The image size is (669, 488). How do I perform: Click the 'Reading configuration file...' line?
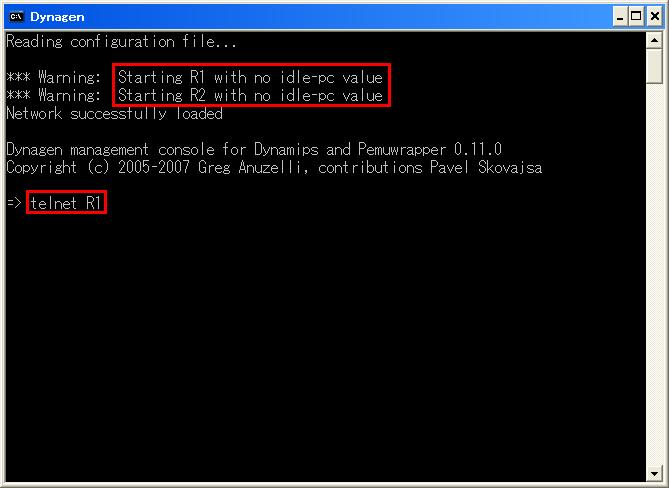[121, 42]
